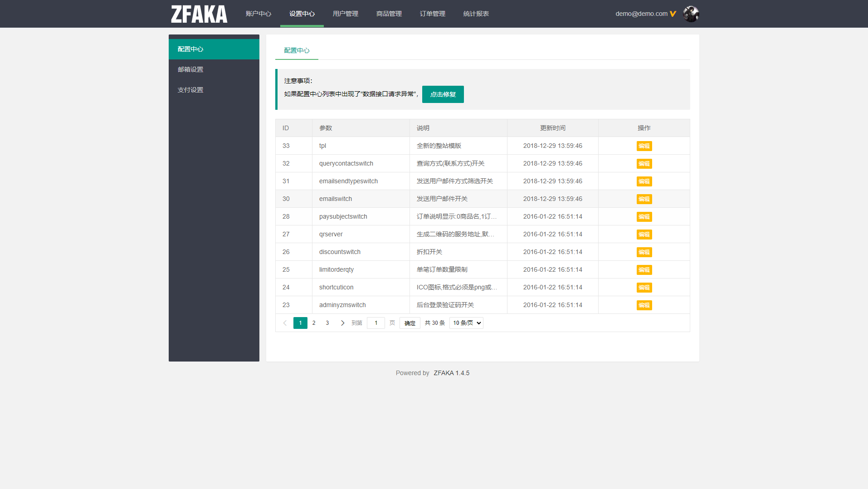Open 邮箱设置 in the sidebar
Image resolution: width=868 pixels, height=489 pixels.
pyautogui.click(x=190, y=69)
